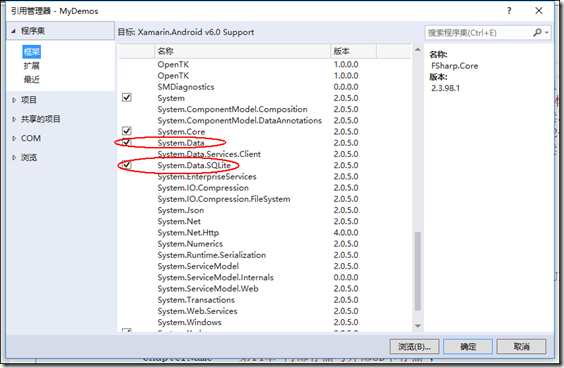
Task: Select the SMDiagnostics row
Action: pos(265,87)
